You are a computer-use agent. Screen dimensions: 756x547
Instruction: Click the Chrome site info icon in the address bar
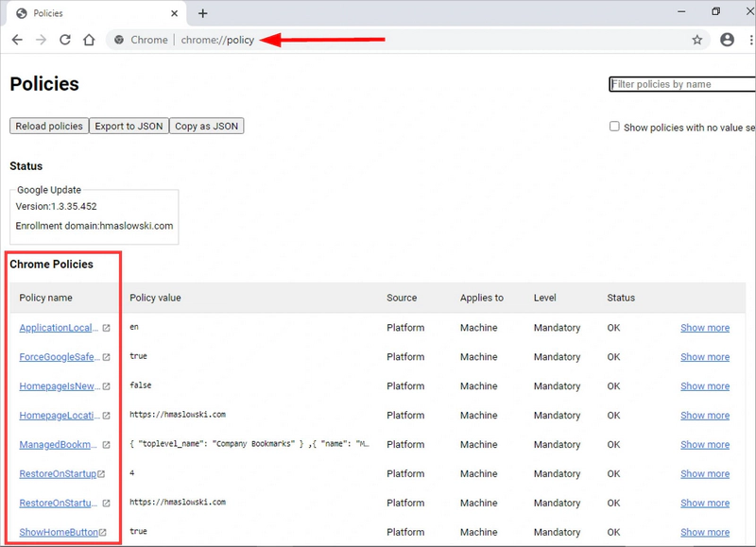tap(119, 40)
